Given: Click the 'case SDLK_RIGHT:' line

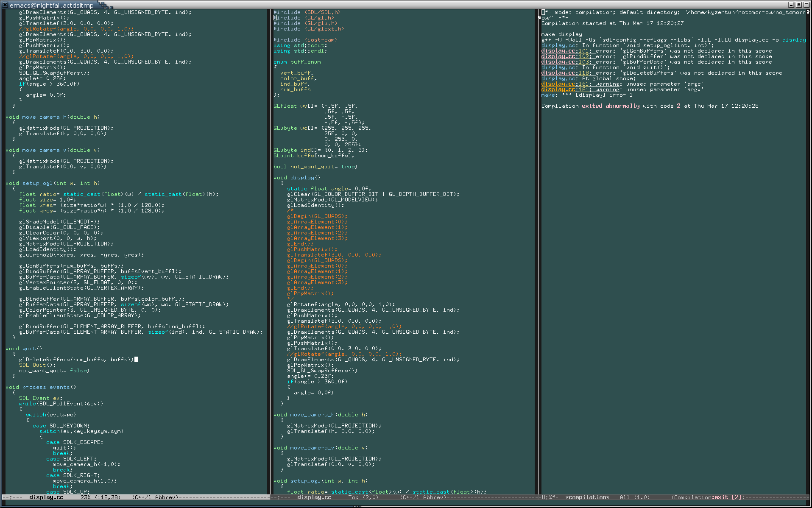Looking at the screenshot, I should click(x=73, y=475).
